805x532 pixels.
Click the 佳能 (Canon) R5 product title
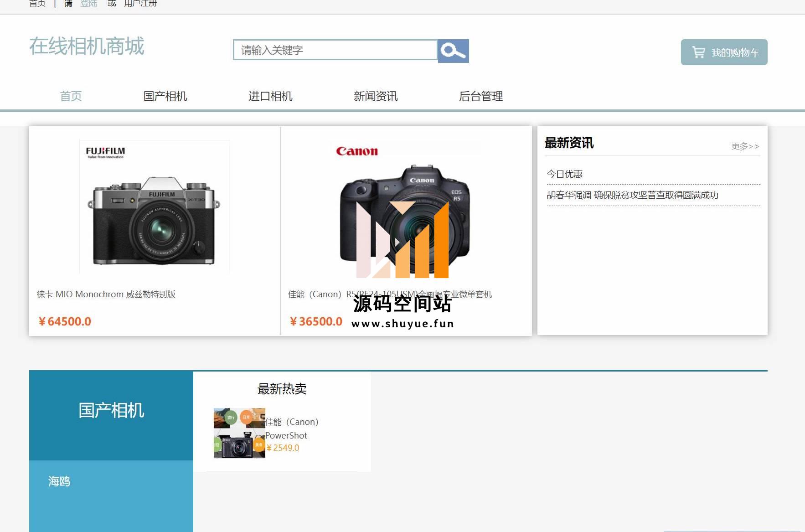coord(390,294)
